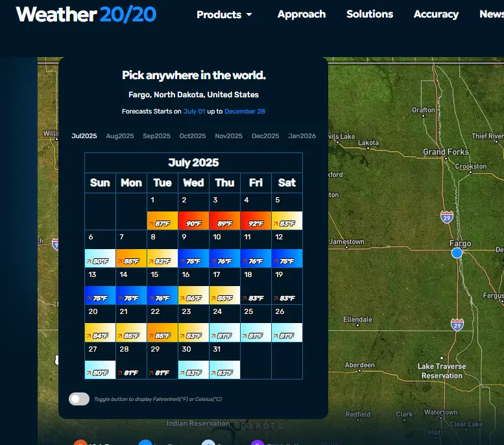
Task: Click the December 28 forecast end link
Action: coord(245,112)
